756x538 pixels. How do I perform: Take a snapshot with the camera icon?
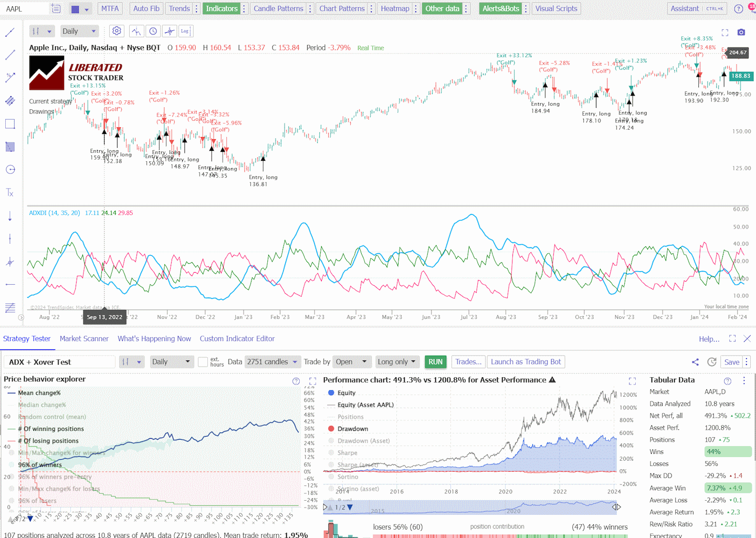pyautogui.click(x=741, y=33)
